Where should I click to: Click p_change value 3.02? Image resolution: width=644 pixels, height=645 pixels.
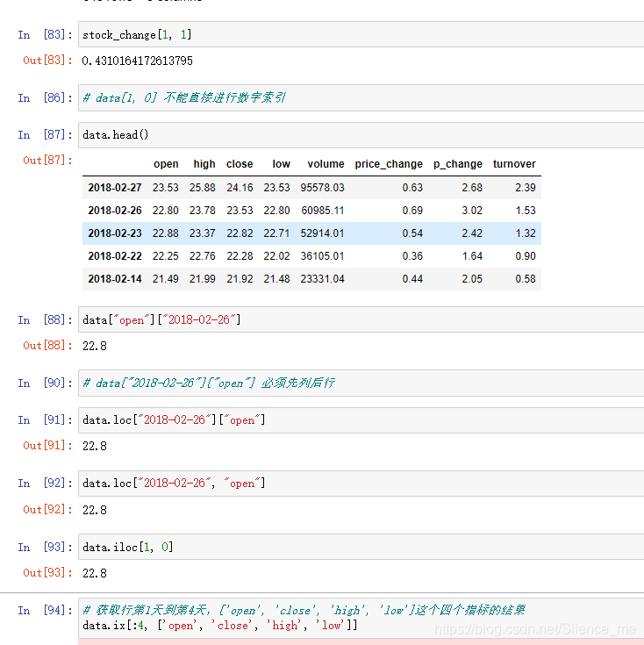click(x=472, y=211)
